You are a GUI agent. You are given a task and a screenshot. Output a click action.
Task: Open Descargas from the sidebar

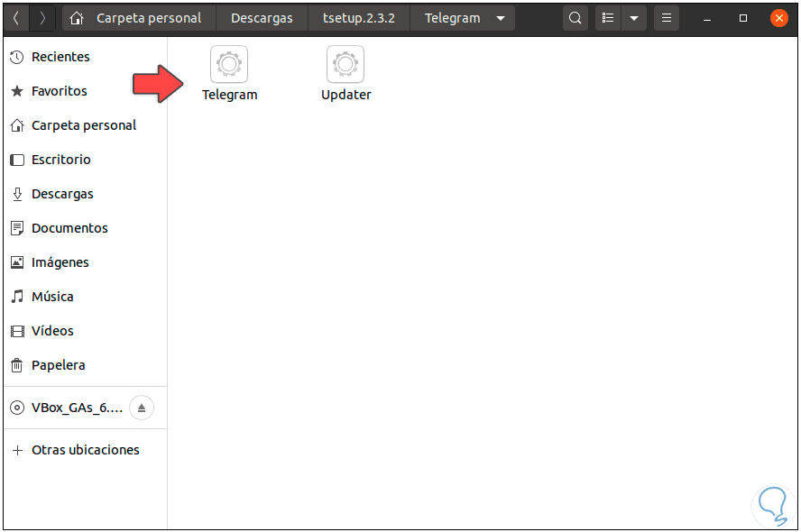63,193
